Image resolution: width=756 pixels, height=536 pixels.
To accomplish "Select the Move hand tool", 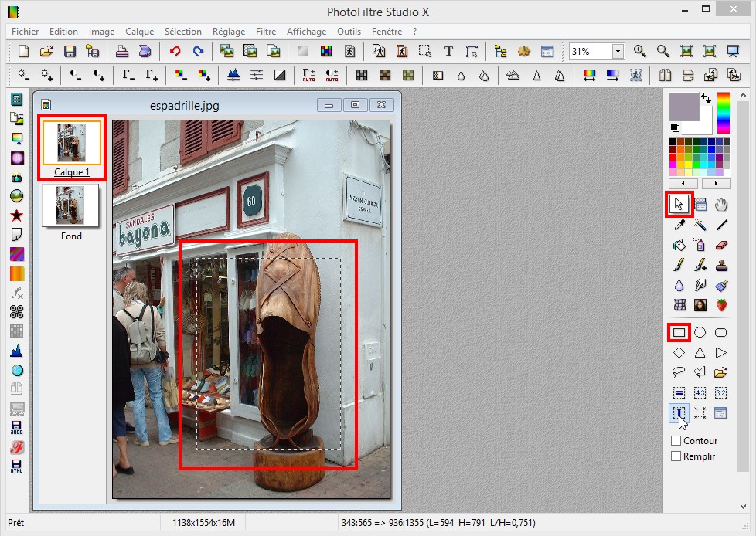I will click(721, 205).
